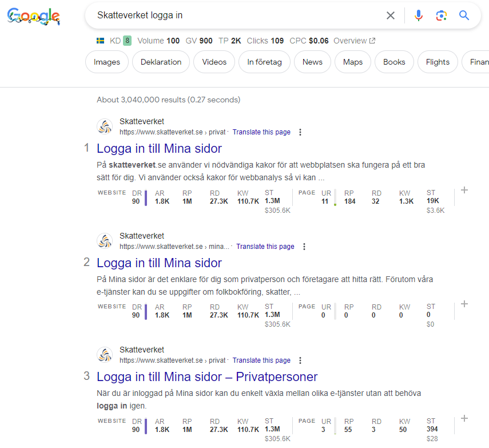Click the voice search microphone icon
489x448 pixels.
point(418,15)
